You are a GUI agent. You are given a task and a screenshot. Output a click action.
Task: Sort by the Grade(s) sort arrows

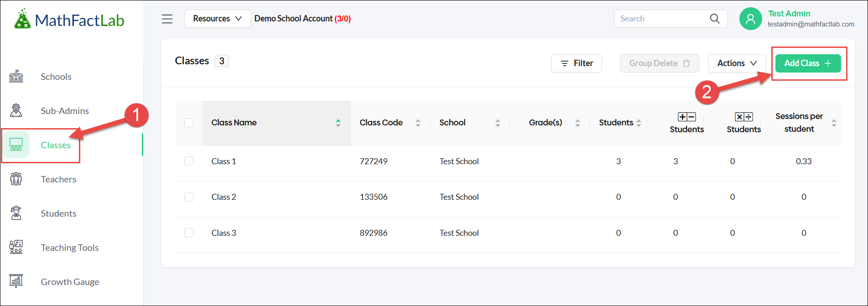pyautogui.click(x=577, y=123)
